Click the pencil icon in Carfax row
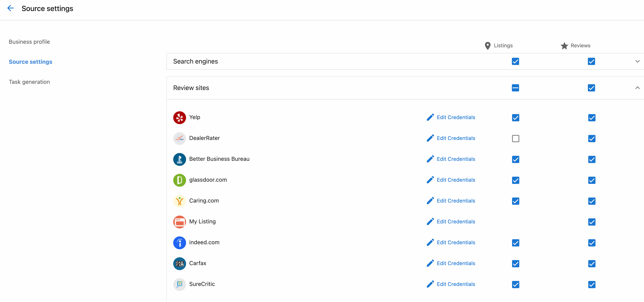The width and height of the screenshot is (644, 302). click(x=430, y=263)
